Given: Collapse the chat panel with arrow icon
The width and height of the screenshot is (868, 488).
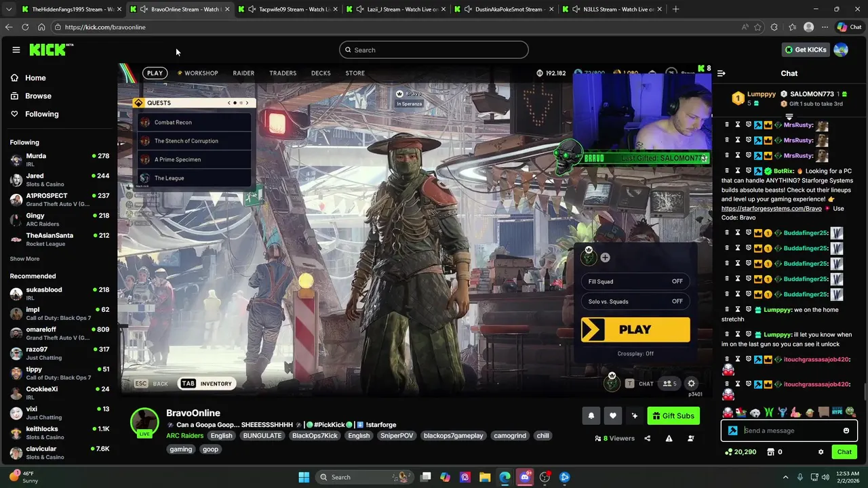Looking at the screenshot, I should [722, 73].
